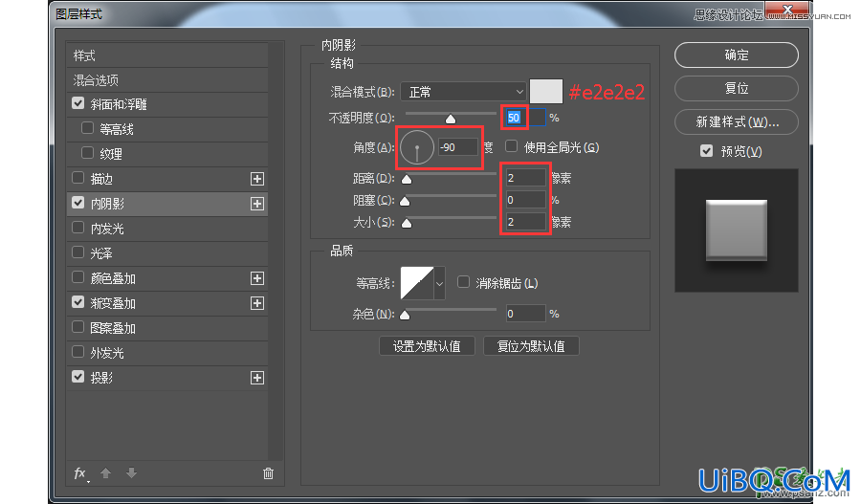This screenshot has height=504, width=861.
Task: Enable the 光泽 checkbox
Action: point(78,252)
